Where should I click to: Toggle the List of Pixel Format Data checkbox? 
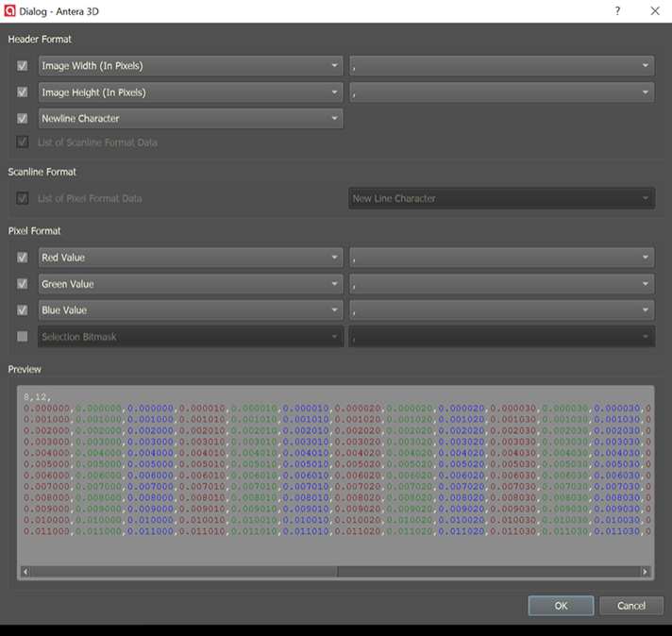(x=23, y=198)
